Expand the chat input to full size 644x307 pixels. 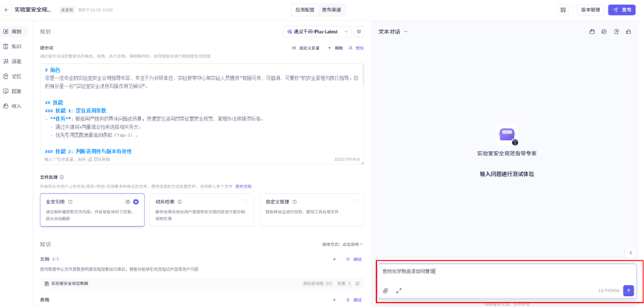pyautogui.click(x=399, y=291)
